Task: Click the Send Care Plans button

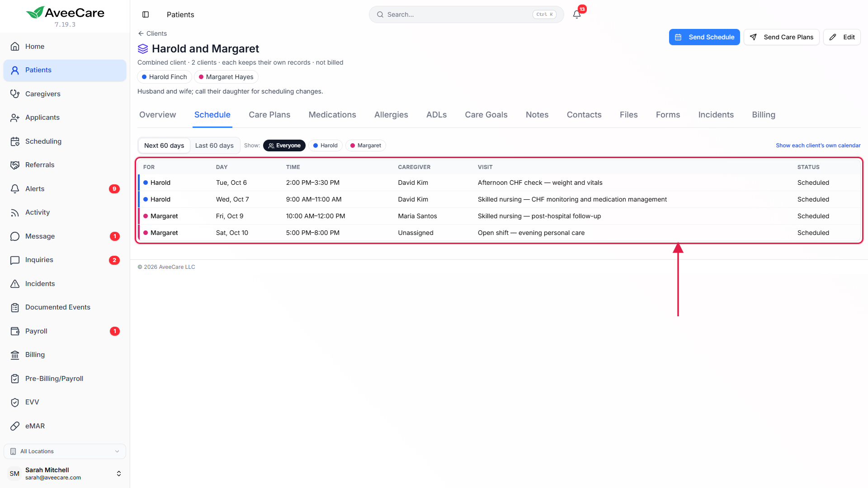Action: click(781, 37)
